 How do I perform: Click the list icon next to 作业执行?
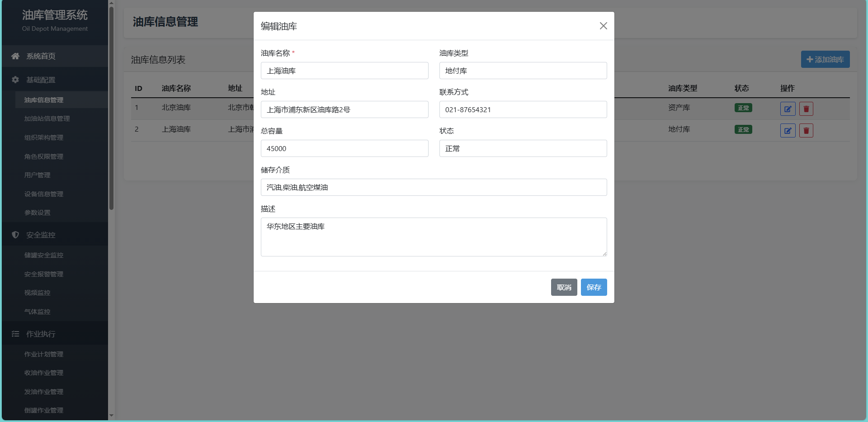coord(15,334)
